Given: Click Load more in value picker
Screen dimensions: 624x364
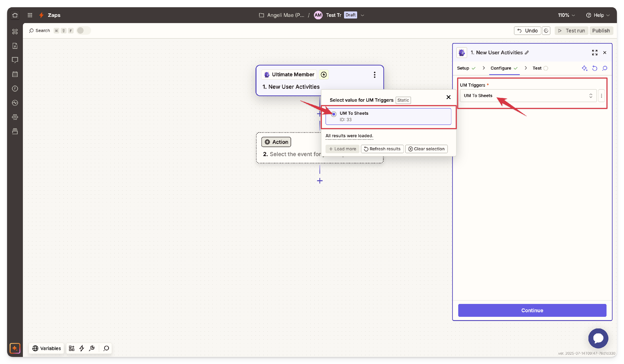Looking at the screenshot, I should tap(342, 149).
